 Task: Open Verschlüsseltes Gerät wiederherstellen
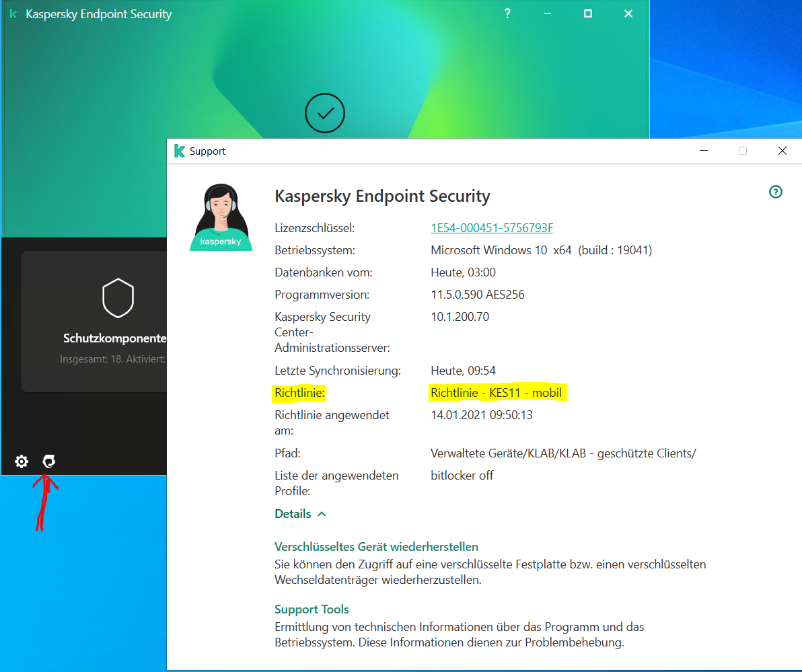coord(376,547)
